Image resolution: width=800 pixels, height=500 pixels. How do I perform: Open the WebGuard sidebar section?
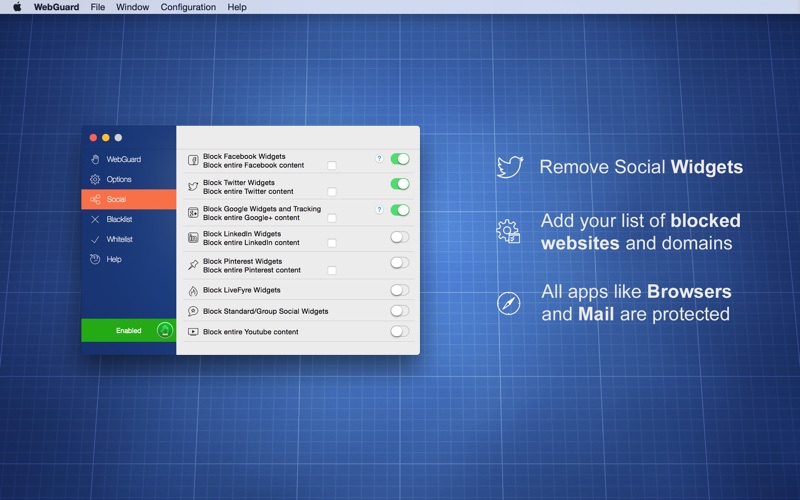(129, 159)
